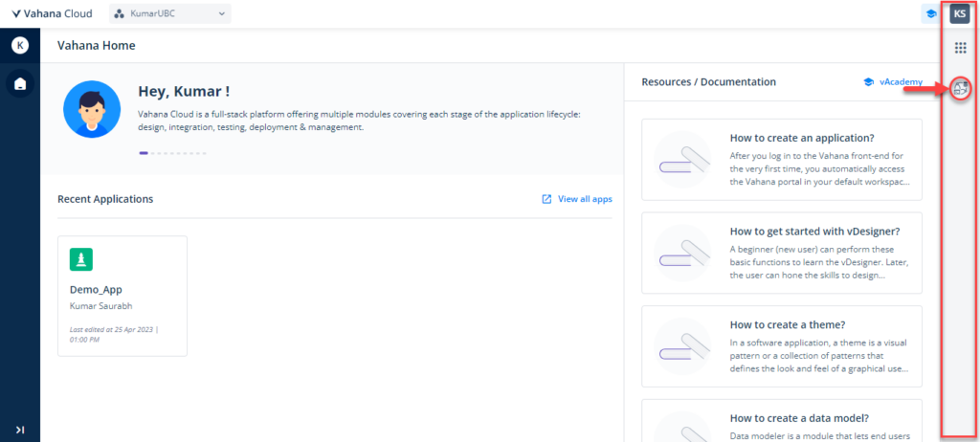Go to Home via sidebar house icon
Image resolution: width=980 pixels, height=442 pixels.
click(x=20, y=83)
